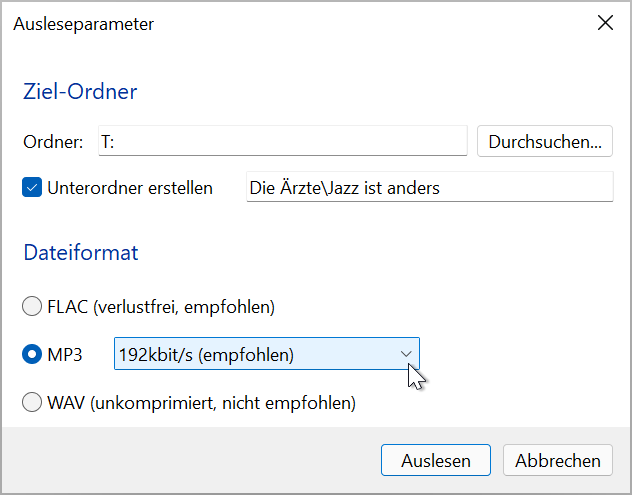
Task: Choose the WAV radio button
Action: (x=32, y=404)
